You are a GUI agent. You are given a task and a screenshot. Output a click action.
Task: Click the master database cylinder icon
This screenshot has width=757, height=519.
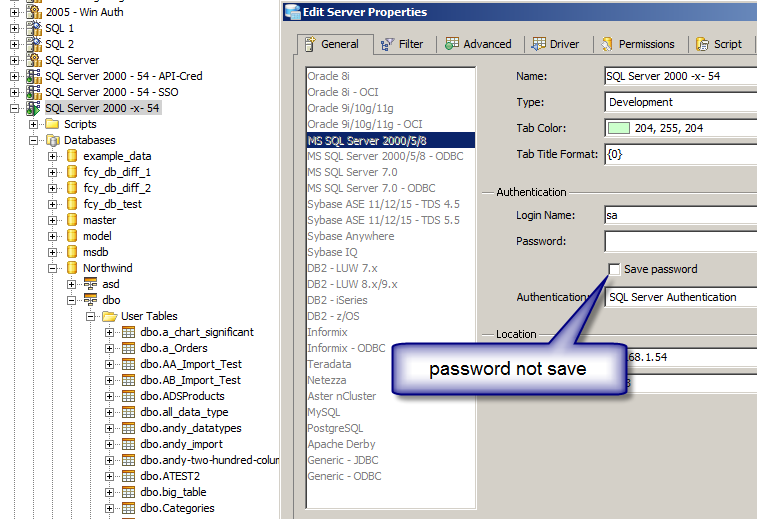[x=72, y=220]
